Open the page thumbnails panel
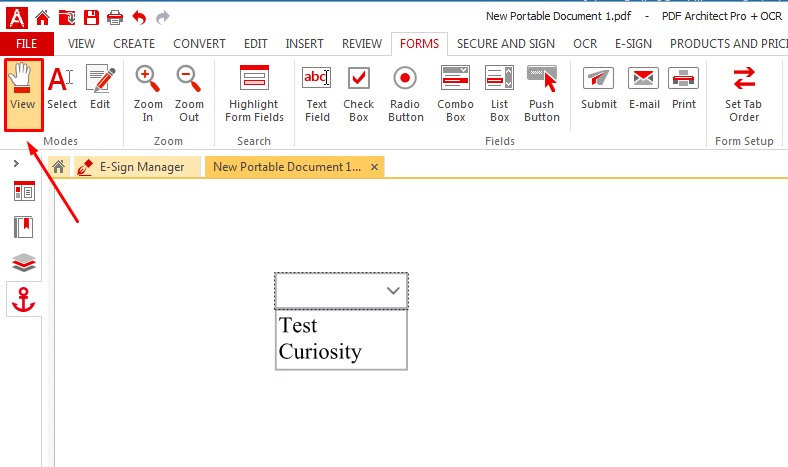788x467 pixels. 24,192
